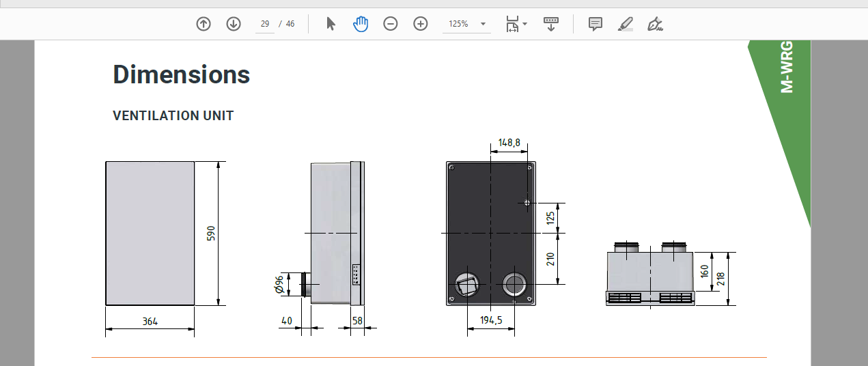The height and width of the screenshot is (366, 868).
Task: Click the total page count 46
Action: coord(290,24)
